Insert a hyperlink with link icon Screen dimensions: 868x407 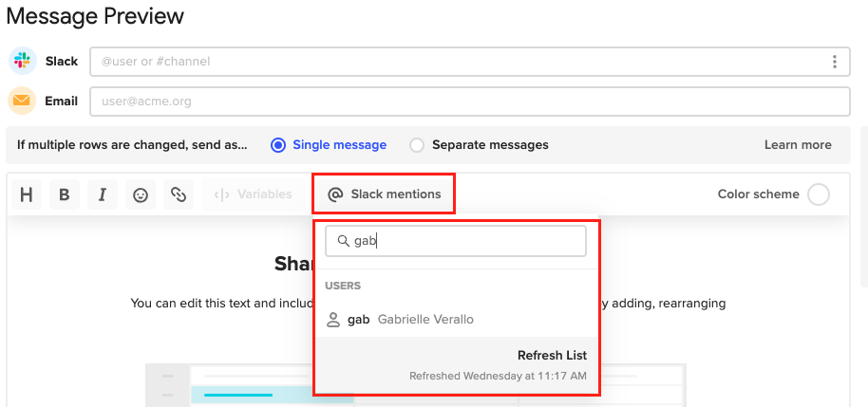pyautogui.click(x=179, y=194)
